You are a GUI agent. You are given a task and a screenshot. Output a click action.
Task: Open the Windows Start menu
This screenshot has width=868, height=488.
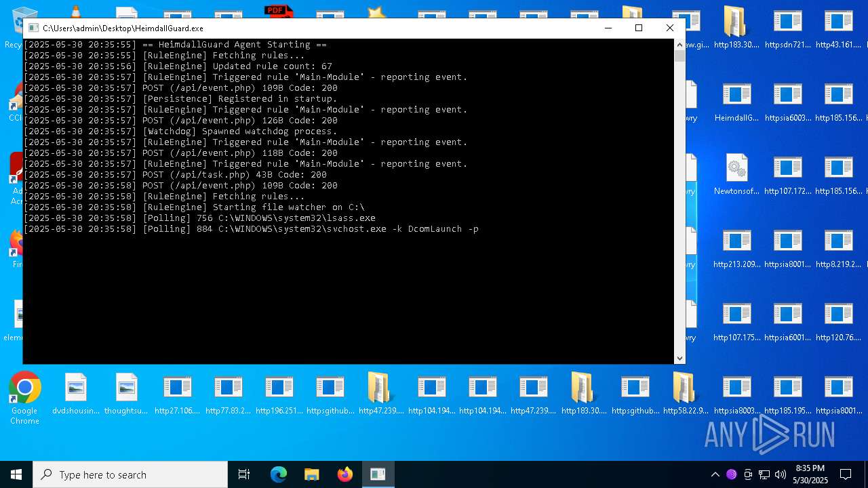point(16,474)
